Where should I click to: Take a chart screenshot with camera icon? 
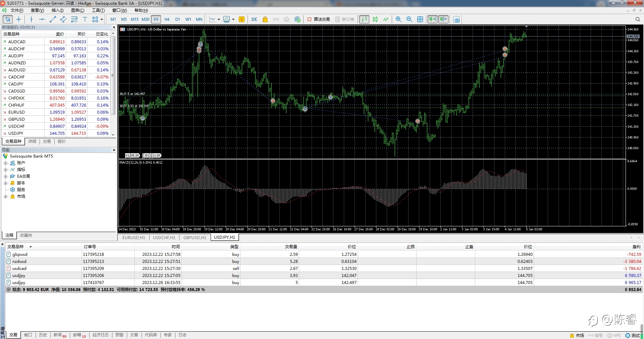456,19
